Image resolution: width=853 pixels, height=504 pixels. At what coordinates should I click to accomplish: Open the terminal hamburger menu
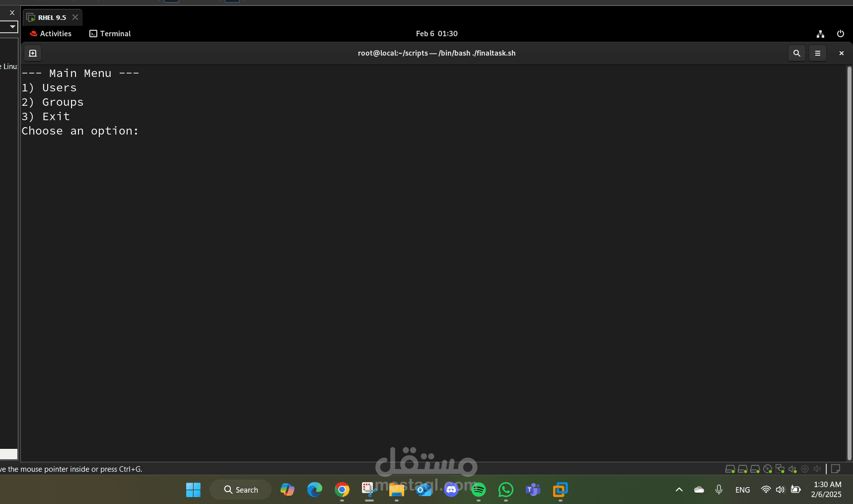818,53
